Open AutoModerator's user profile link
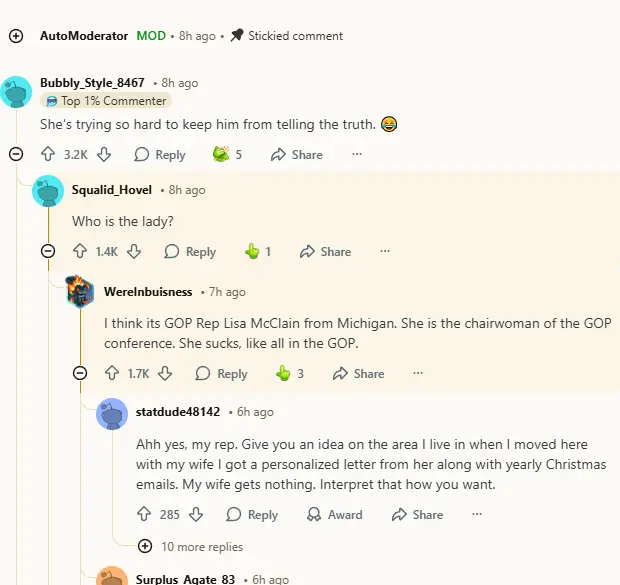The height and width of the screenshot is (585, 620). coord(84,36)
